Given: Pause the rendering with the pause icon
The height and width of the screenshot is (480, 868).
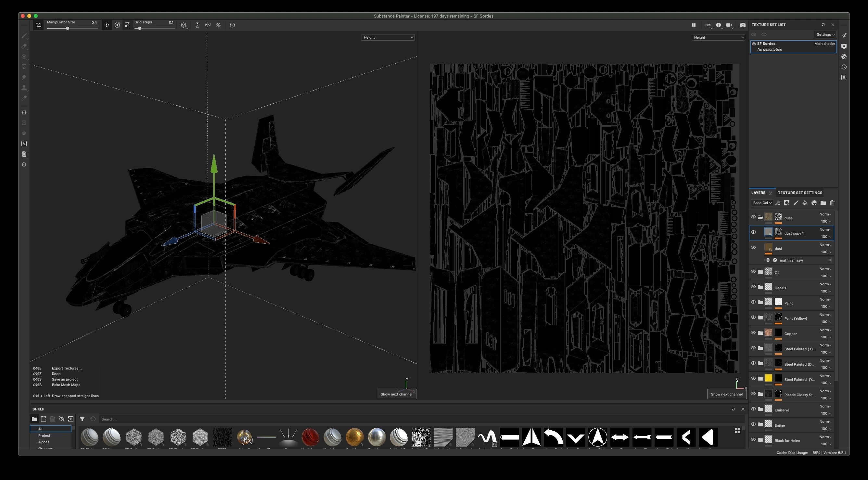Looking at the screenshot, I should [x=694, y=25].
